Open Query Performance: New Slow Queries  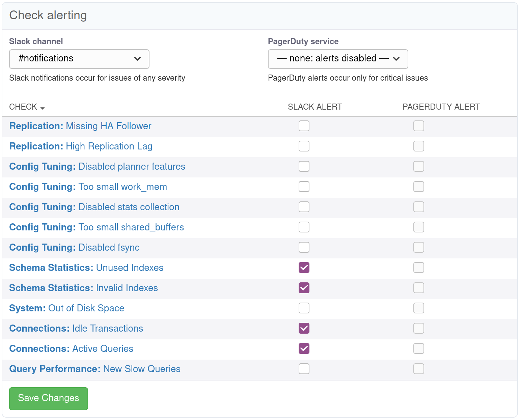pyautogui.click(x=95, y=369)
